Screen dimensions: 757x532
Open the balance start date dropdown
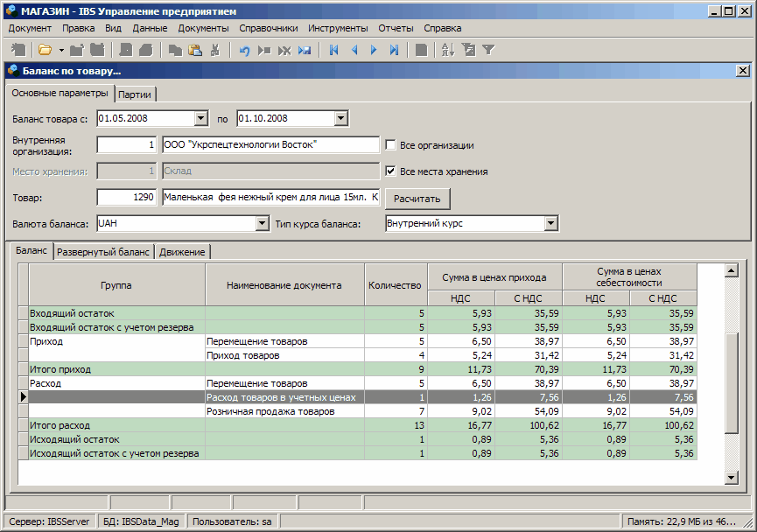pyautogui.click(x=200, y=118)
